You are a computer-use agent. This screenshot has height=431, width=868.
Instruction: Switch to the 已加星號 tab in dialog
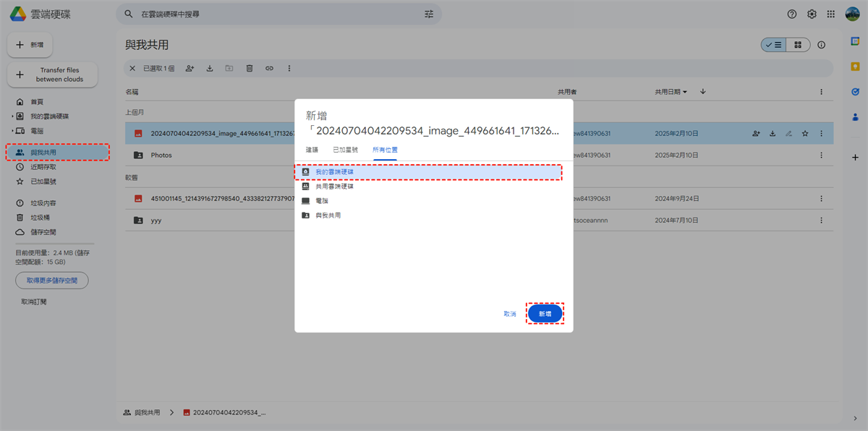pos(345,150)
